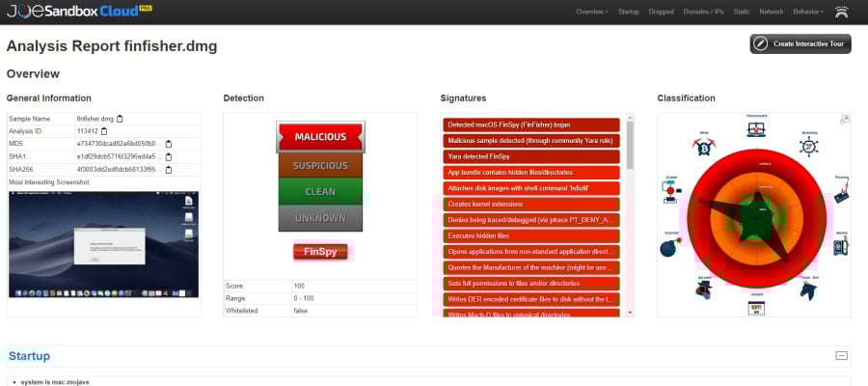Click the CLEAN detection label
The image size is (868, 386).
(320, 191)
